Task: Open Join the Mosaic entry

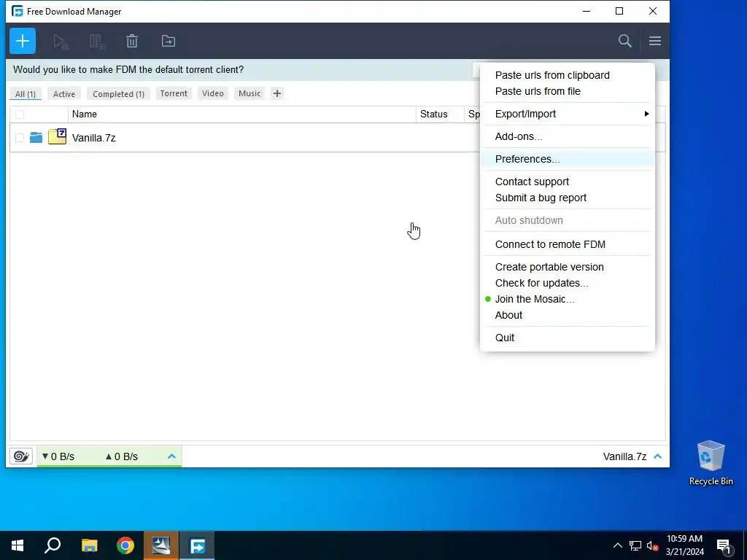Action: click(x=567, y=299)
